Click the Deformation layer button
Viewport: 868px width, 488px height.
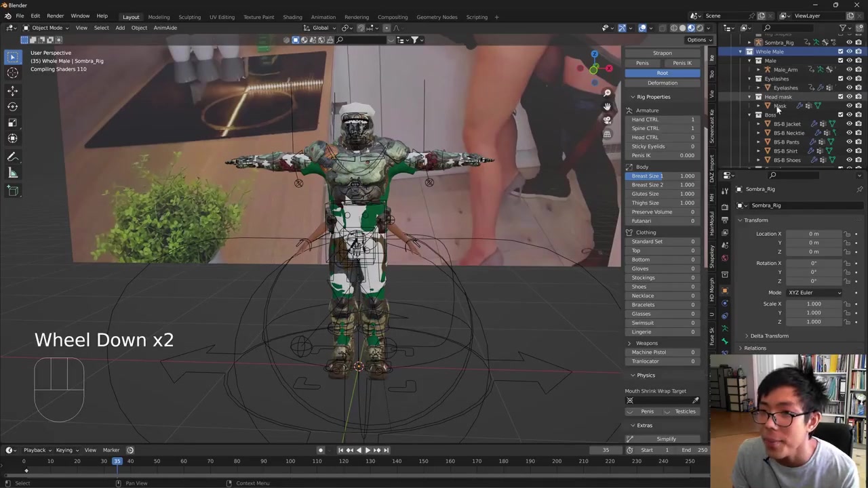(x=662, y=83)
